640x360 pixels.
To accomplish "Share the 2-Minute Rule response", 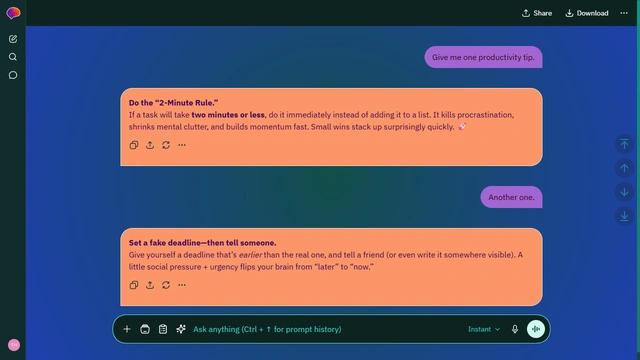I will coord(150,145).
